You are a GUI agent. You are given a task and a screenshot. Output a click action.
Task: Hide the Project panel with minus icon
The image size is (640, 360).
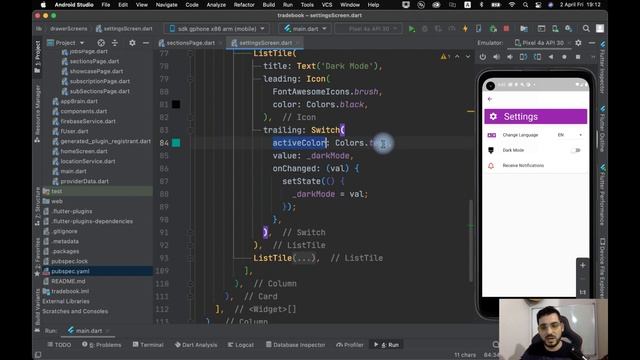click(x=146, y=42)
